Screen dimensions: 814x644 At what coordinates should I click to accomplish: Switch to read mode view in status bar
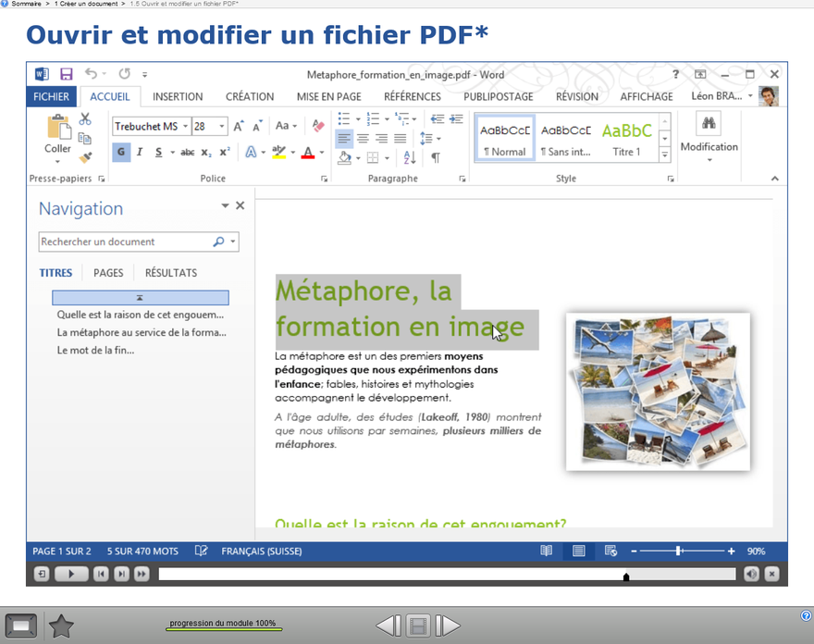pyautogui.click(x=547, y=551)
